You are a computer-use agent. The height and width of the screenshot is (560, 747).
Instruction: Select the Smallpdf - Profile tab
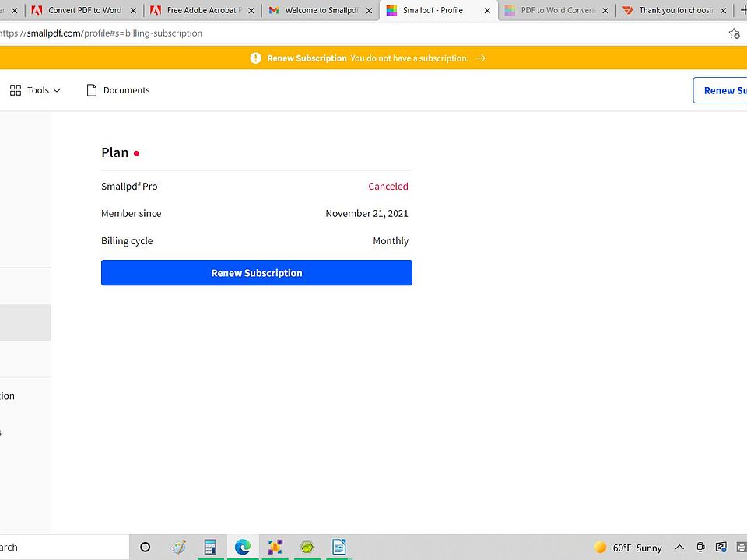click(438, 10)
